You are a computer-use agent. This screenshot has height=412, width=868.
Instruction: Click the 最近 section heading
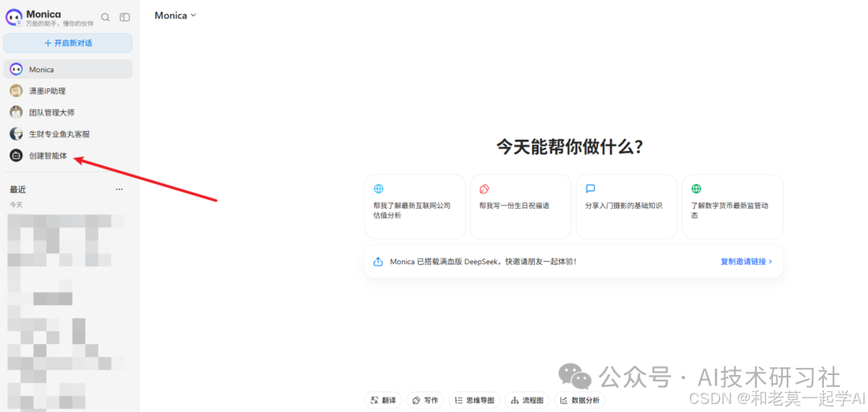(18, 190)
